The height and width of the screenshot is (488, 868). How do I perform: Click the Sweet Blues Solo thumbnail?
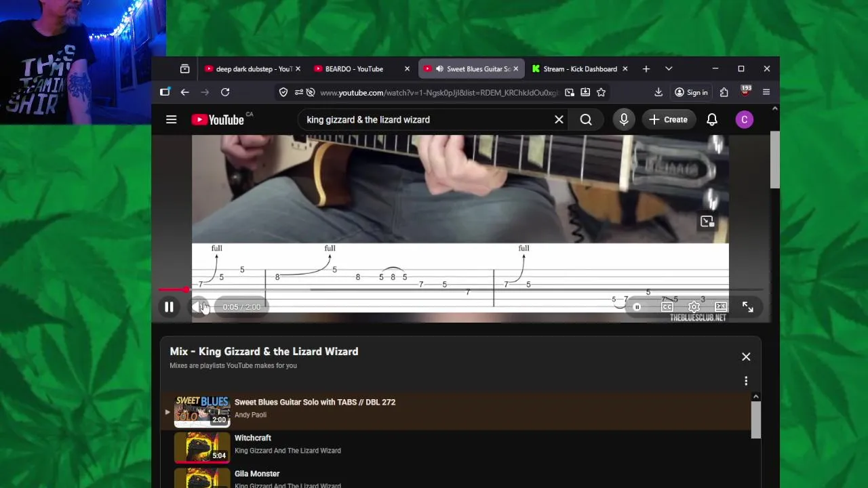[x=202, y=411]
